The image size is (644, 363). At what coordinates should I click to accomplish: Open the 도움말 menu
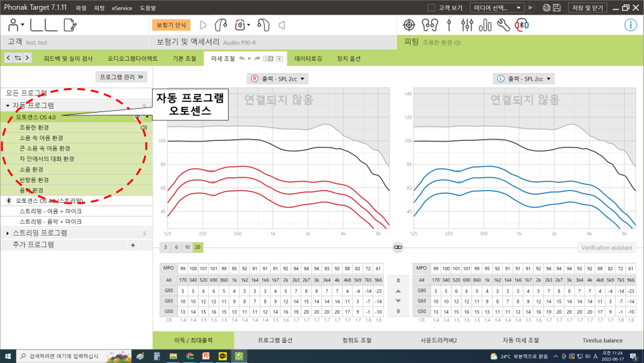[x=148, y=8]
